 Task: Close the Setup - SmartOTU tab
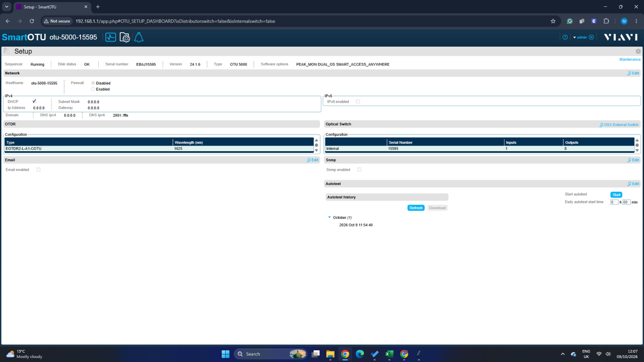(x=86, y=6)
